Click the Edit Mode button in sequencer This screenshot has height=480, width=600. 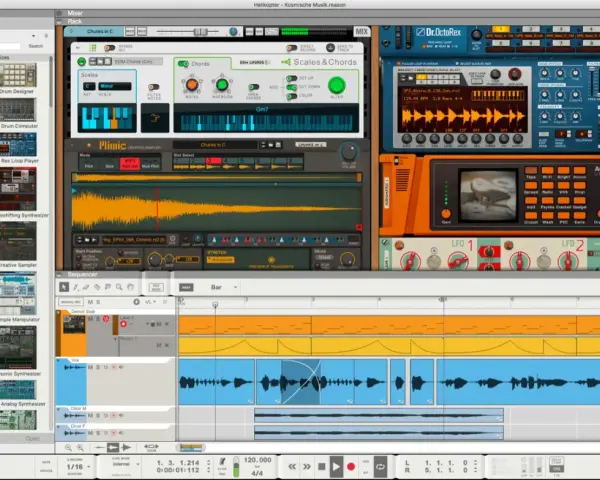(156, 287)
